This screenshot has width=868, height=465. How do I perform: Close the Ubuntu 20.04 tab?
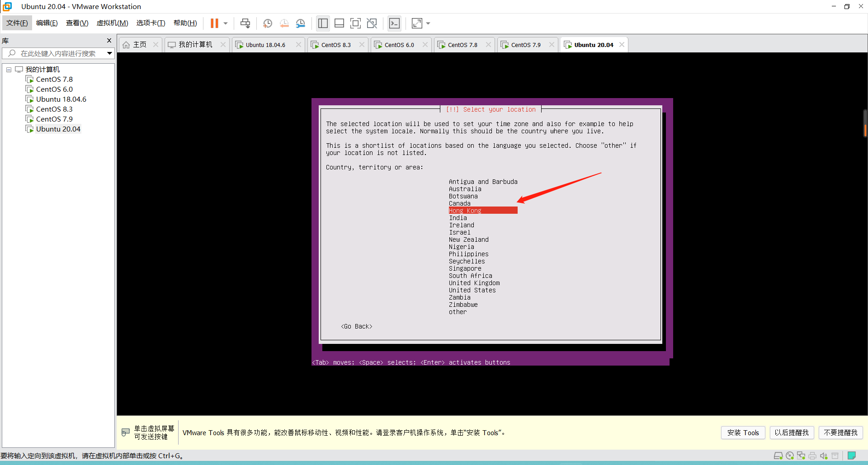tap(622, 44)
